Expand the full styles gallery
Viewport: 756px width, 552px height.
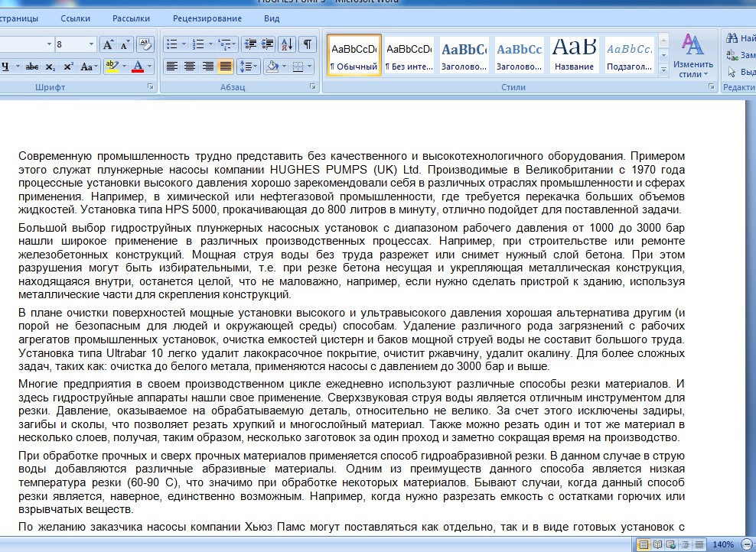(663, 70)
